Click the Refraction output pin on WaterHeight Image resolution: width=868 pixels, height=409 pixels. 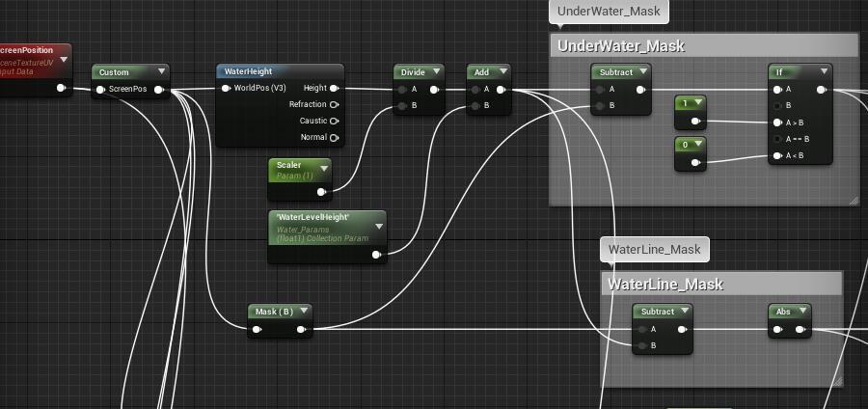[x=335, y=104]
